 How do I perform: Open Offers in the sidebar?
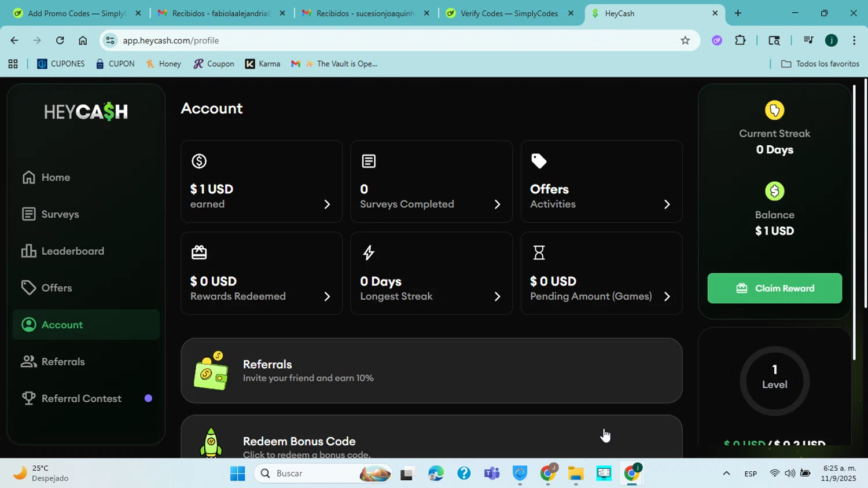pos(86,288)
